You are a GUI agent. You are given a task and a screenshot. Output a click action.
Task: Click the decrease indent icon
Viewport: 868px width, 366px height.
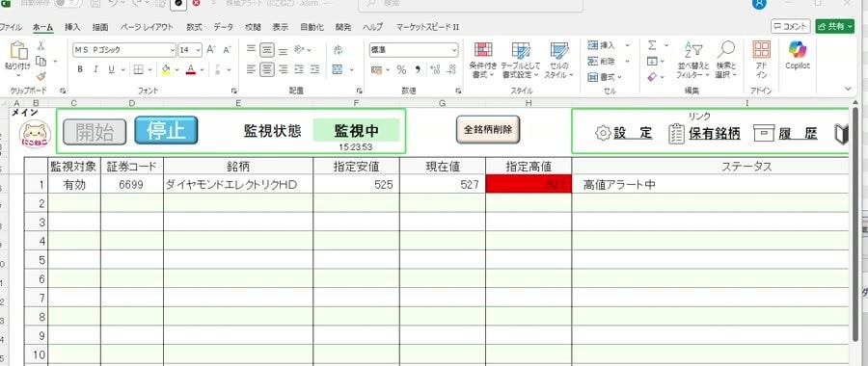[x=299, y=69]
